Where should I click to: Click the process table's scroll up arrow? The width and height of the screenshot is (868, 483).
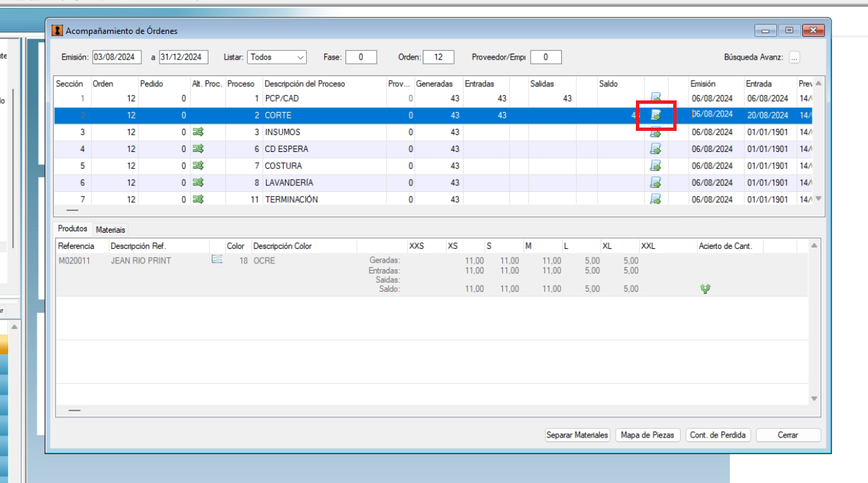(818, 83)
